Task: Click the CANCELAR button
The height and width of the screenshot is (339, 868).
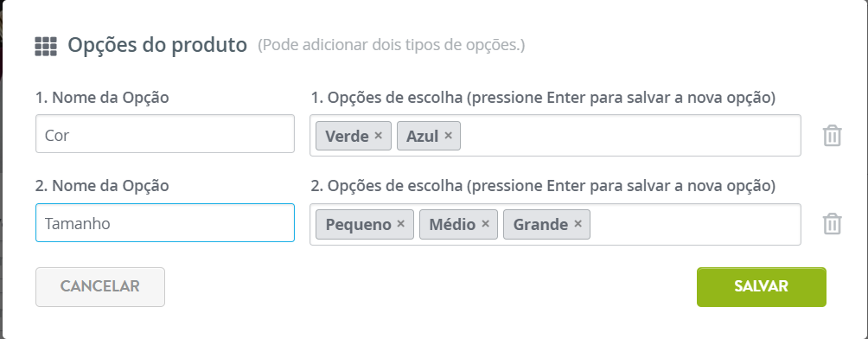Action: [100, 287]
